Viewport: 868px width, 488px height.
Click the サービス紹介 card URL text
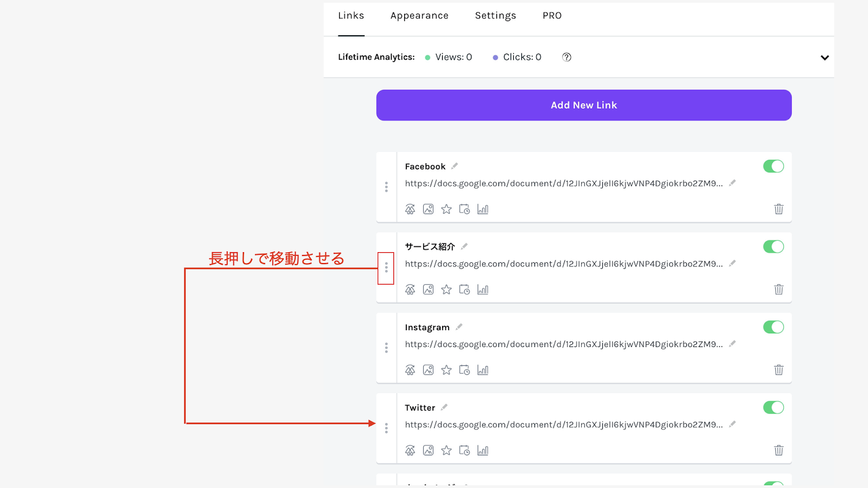(564, 264)
